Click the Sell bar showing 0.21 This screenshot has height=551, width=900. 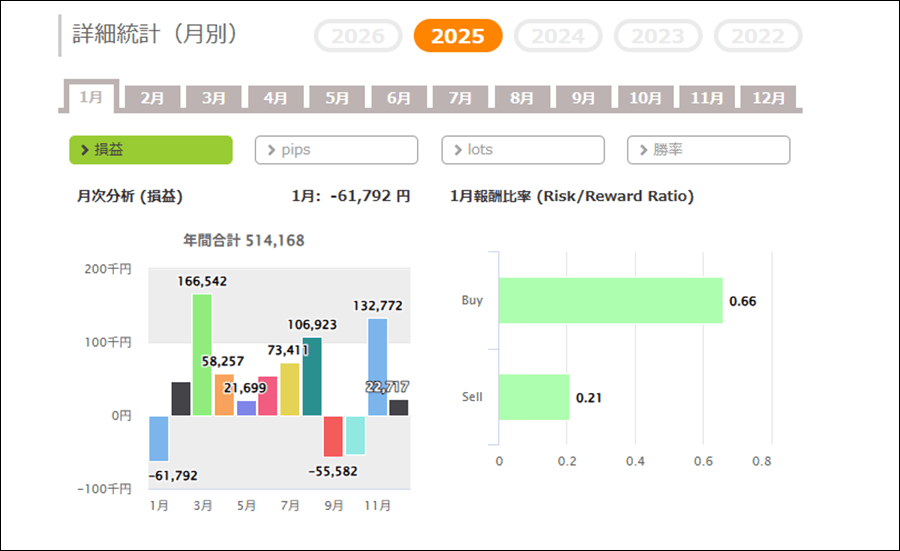pyautogui.click(x=534, y=397)
